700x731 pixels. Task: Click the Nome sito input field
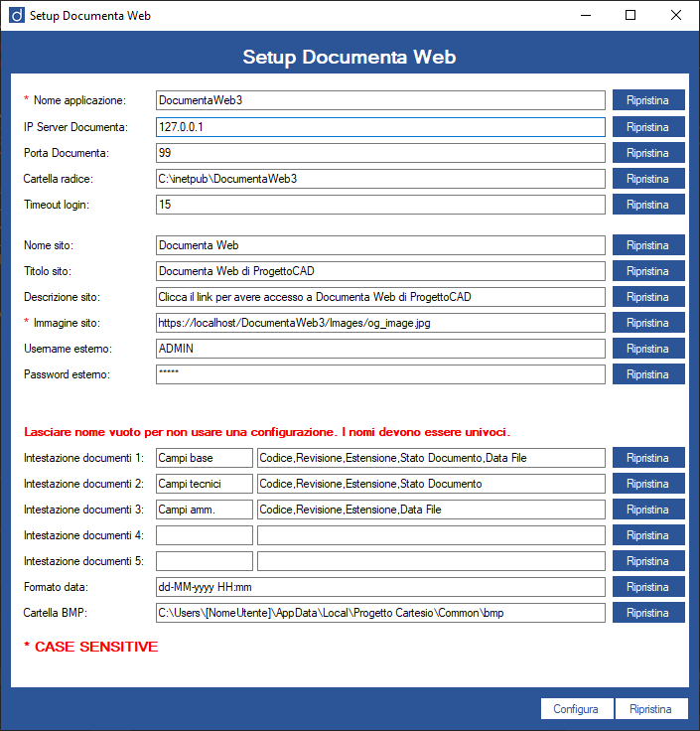pyautogui.click(x=380, y=245)
